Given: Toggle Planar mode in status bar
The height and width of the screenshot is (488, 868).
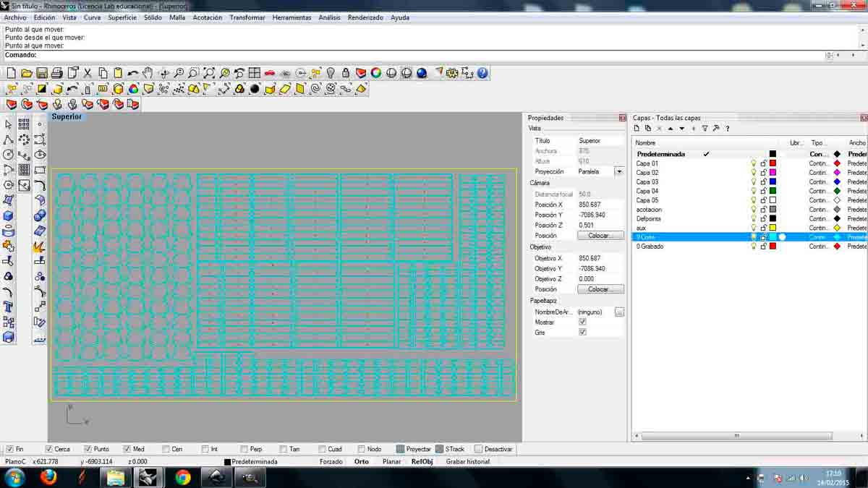Looking at the screenshot, I should point(391,461).
